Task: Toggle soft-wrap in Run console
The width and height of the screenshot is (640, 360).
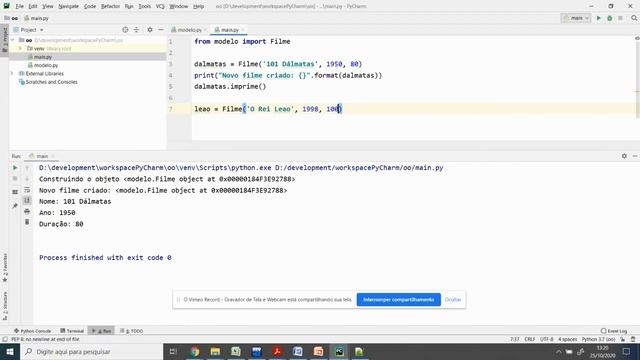Action: 27,190
